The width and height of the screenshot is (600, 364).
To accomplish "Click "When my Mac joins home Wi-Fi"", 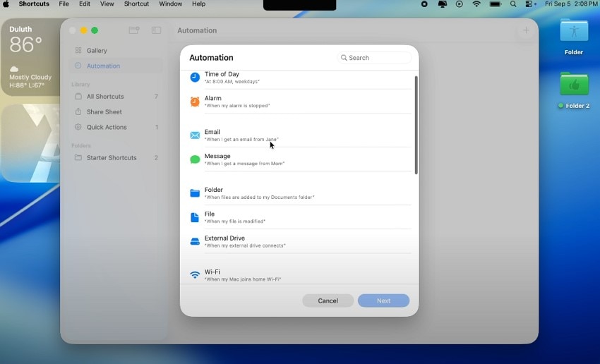I will (x=243, y=279).
